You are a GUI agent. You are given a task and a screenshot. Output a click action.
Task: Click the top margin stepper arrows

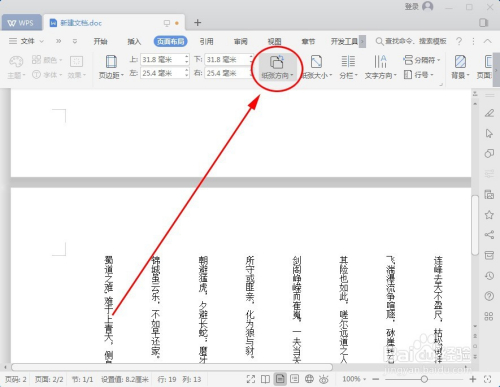point(186,60)
